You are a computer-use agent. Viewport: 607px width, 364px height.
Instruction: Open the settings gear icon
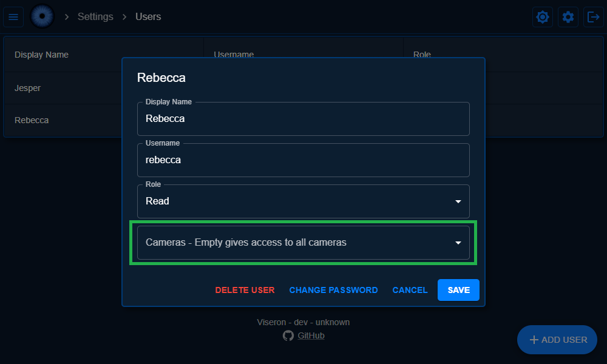click(568, 17)
